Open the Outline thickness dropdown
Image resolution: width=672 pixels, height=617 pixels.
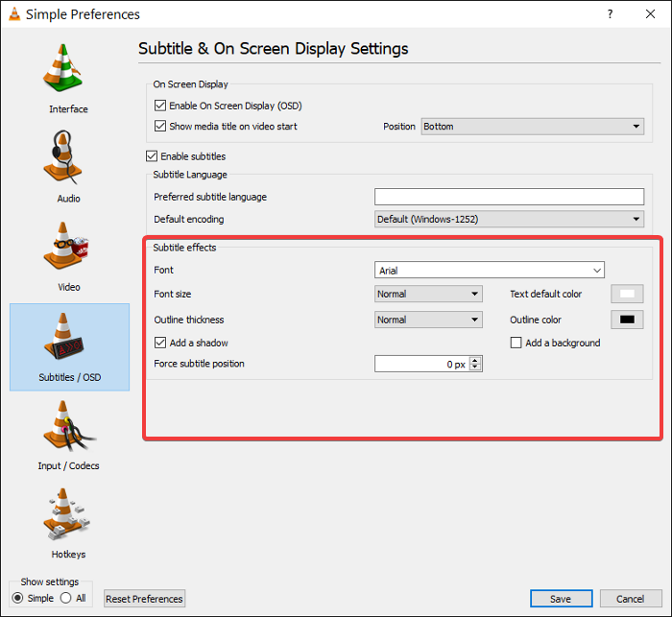(428, 320)
